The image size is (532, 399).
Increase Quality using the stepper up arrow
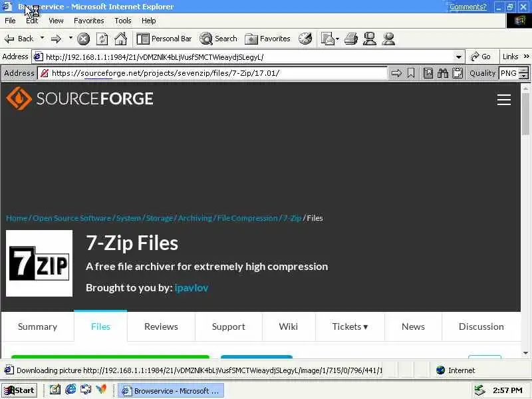(524, 70)
